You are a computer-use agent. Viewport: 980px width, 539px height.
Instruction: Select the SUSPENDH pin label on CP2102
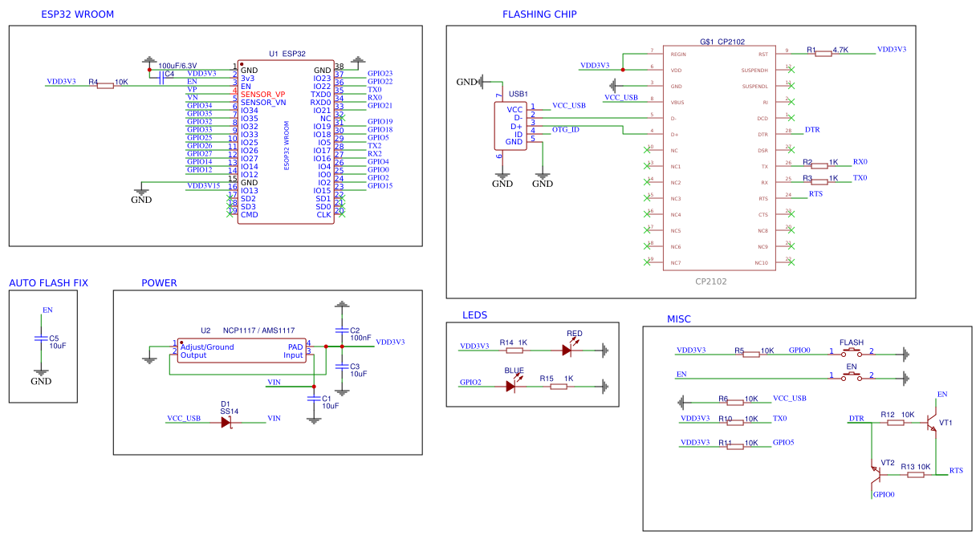754,71
